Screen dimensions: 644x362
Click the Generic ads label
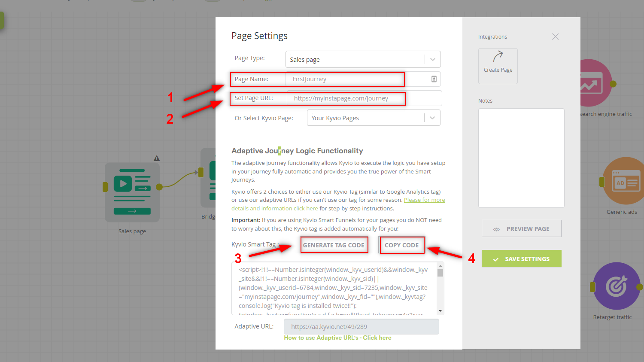pyautogui.click(x=622, y=212)
